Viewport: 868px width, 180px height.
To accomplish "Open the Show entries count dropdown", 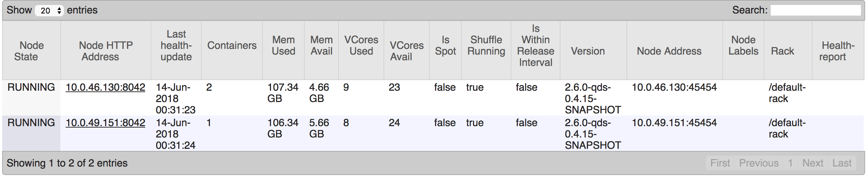I will [x=49, y=11].
